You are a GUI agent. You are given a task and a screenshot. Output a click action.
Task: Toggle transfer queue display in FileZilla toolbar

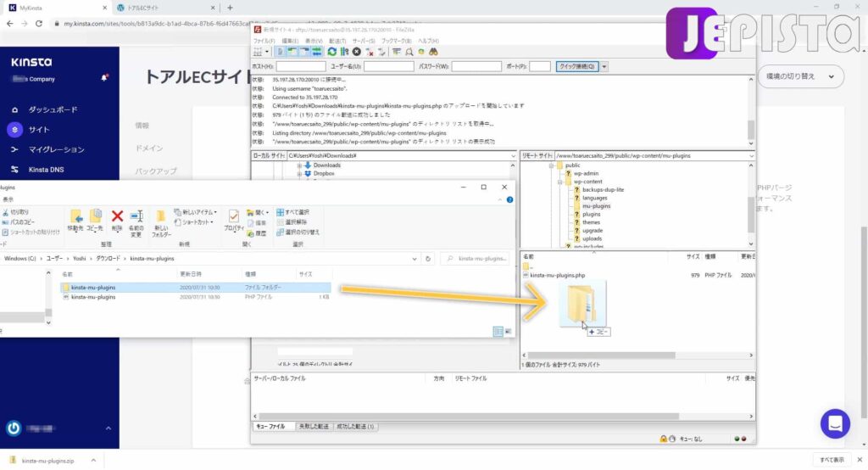316,52
